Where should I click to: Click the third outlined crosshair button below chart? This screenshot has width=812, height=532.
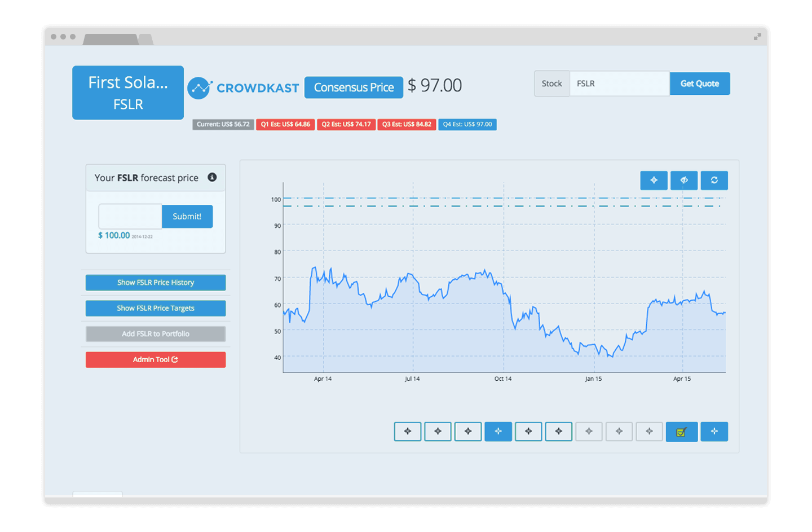pyautogui.click(x=468, y=432)
